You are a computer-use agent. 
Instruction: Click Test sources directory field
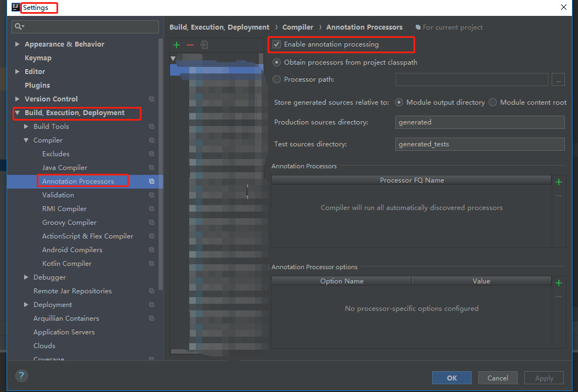pyautogui.click(x=480, y=144)
